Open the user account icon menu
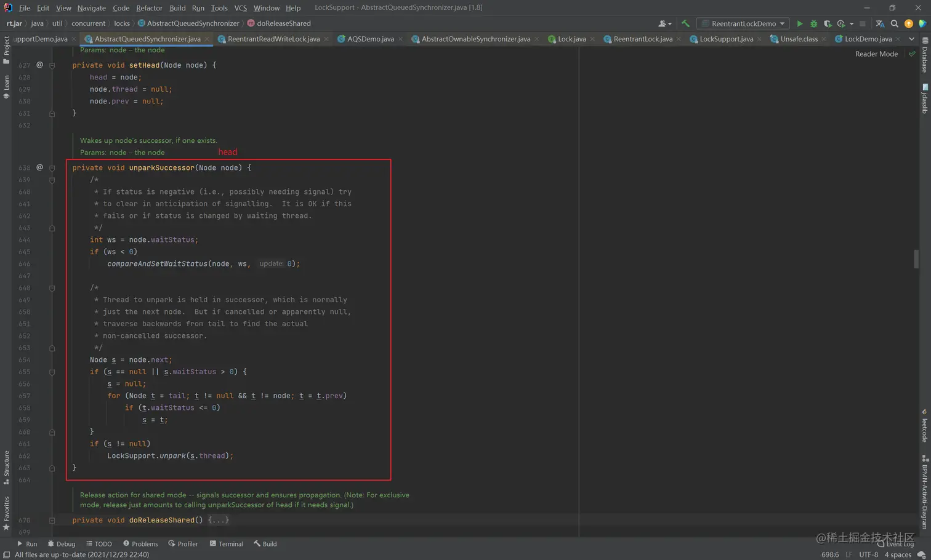931x560 pixels. [664, 23]
